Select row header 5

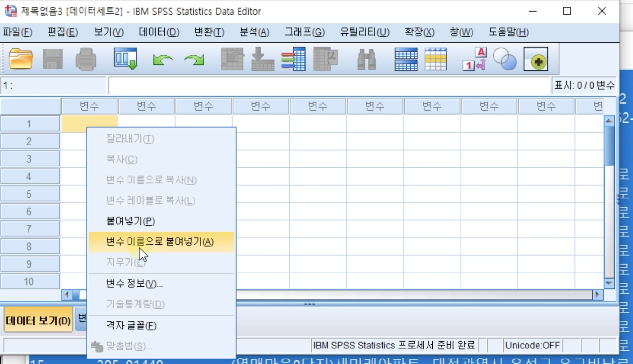[x=30, y=194]
